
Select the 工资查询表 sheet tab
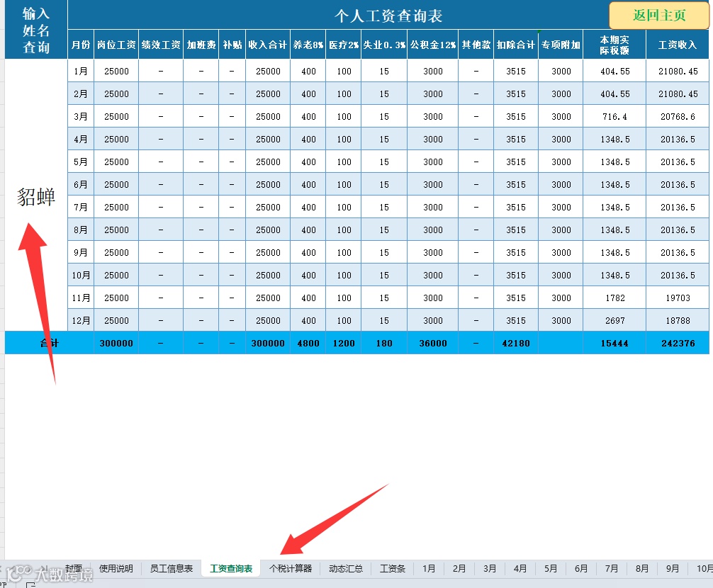[231, 568]
